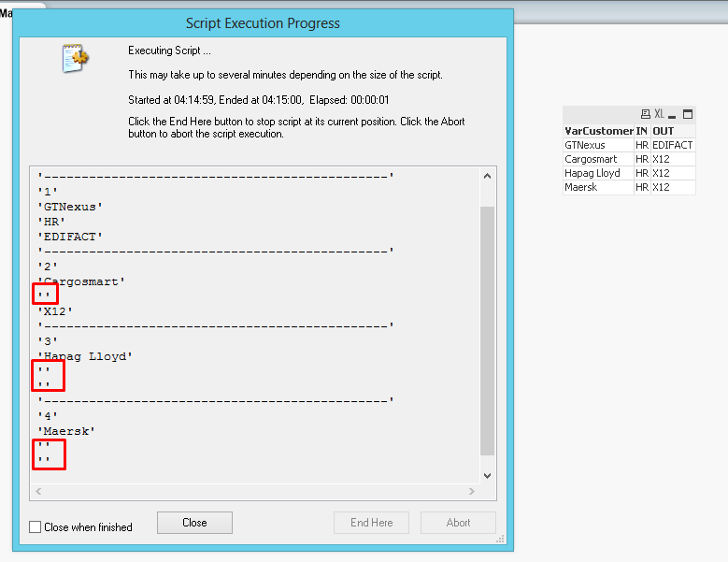Send table to Excel via XL icon
The height and width of the screenshot is (562, 728).
click(x=659, y=114)
